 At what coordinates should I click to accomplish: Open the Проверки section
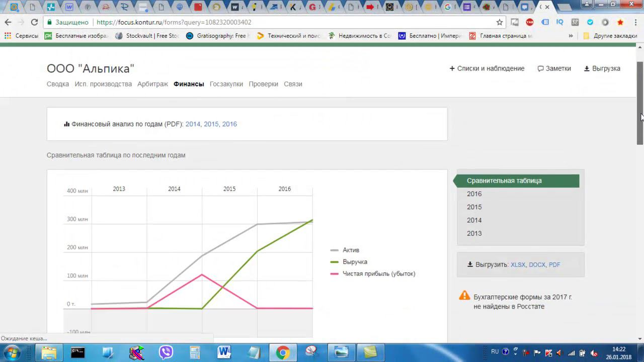click(263, 84)
